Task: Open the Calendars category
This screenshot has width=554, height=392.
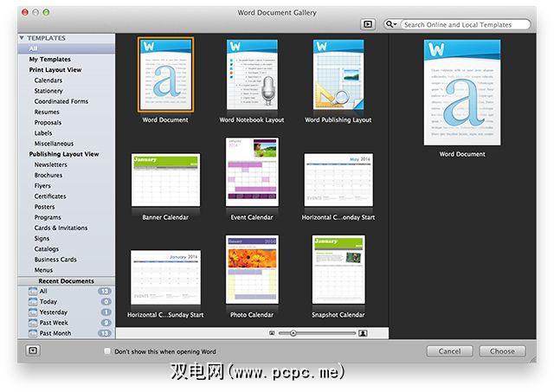Action: pos(48,80)
